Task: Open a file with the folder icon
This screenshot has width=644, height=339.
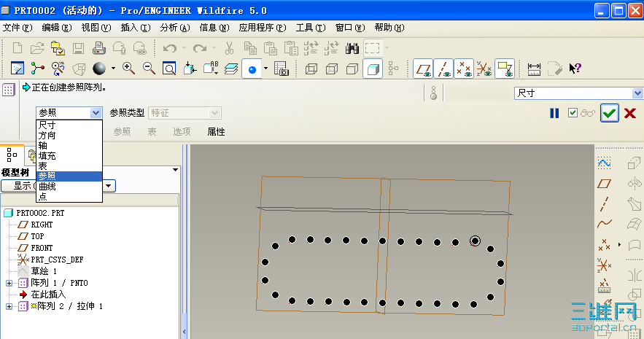Action: [37, 48]
